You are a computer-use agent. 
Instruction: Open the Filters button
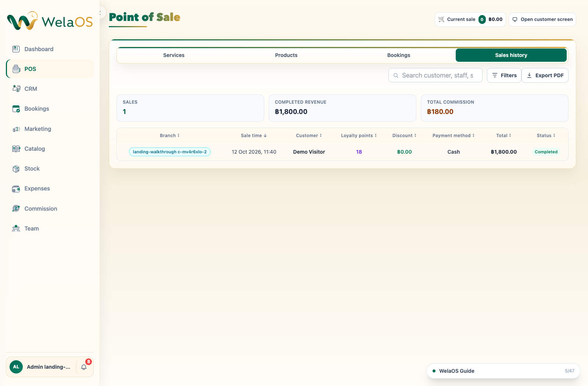[x=504, y=75]
